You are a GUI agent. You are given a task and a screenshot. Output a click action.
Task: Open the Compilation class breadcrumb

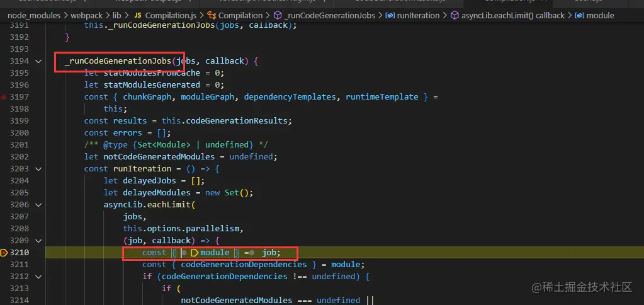tap(240, 16)
